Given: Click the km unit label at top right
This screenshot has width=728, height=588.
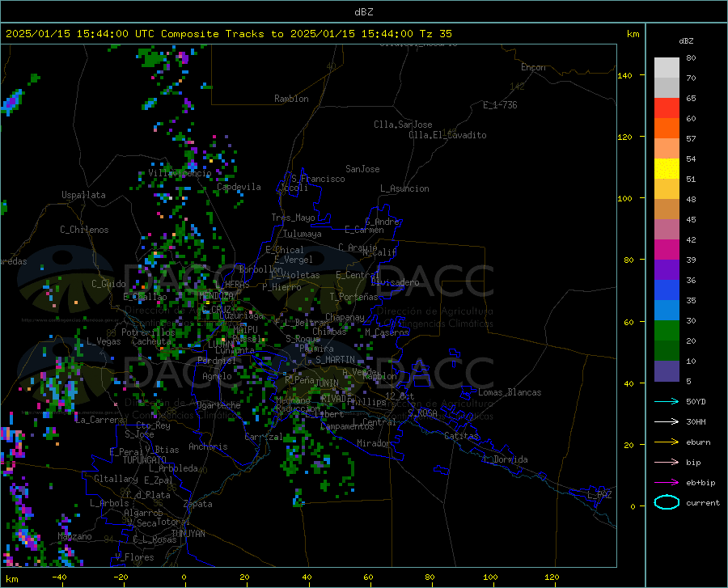Looking at the screenshot, I should [x=633, y=34].
